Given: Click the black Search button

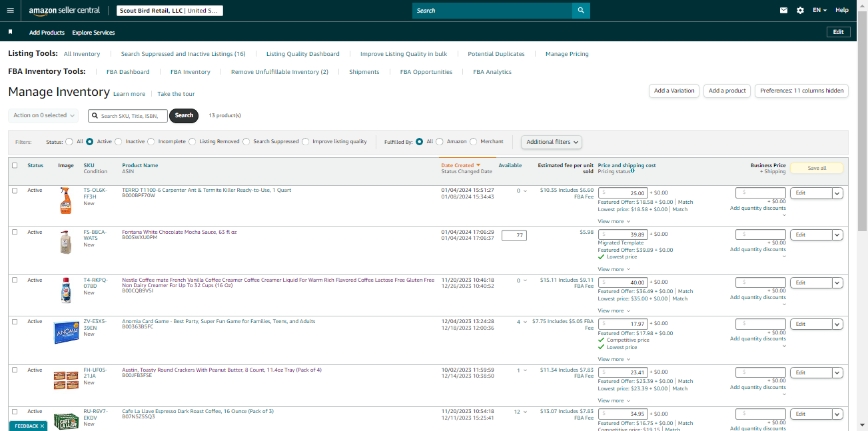Looking at the screenshot, I should coord(185,115).
